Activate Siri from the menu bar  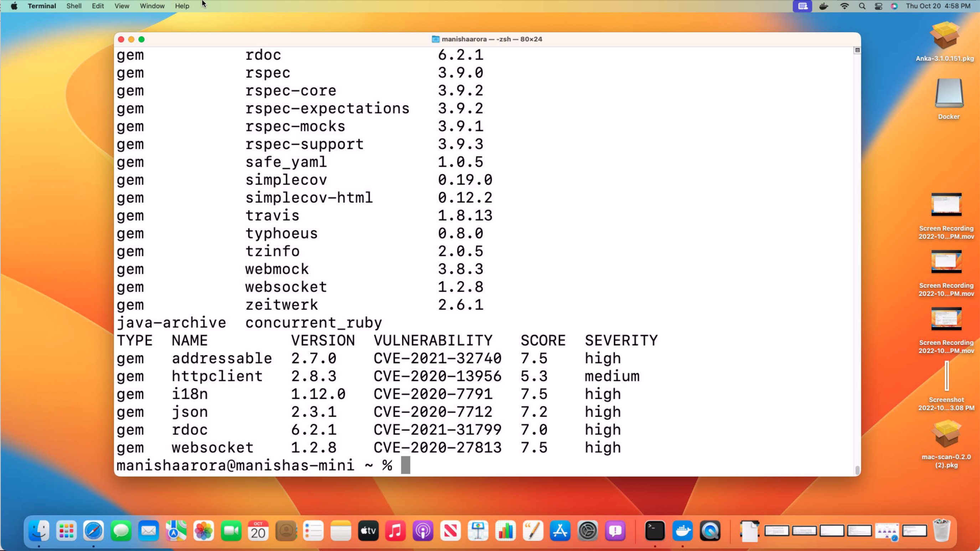894,6
